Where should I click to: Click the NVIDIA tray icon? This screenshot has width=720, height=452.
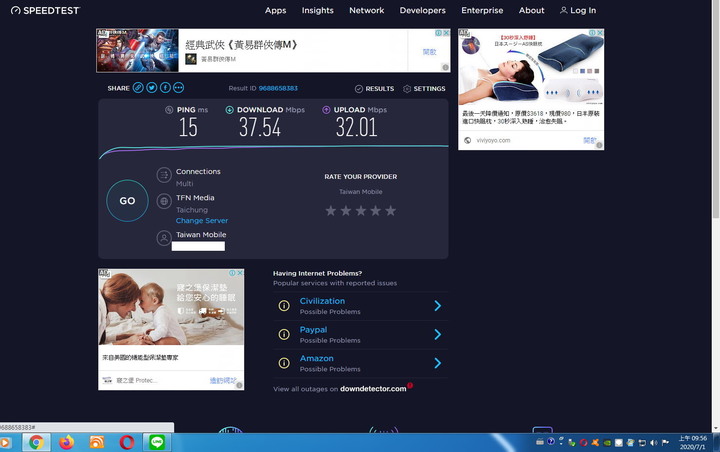[x=607, y=443]
